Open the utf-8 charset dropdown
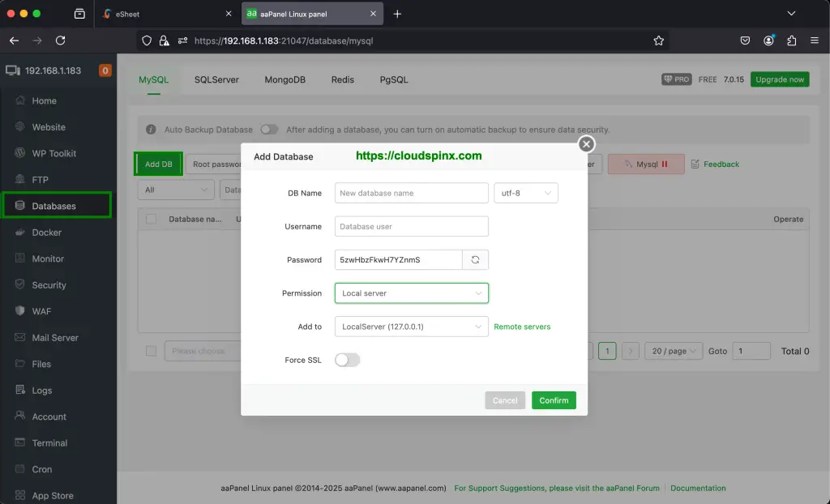Image resolution: width=830 pixels, height=504 pixels. click(x=525, y=193)
